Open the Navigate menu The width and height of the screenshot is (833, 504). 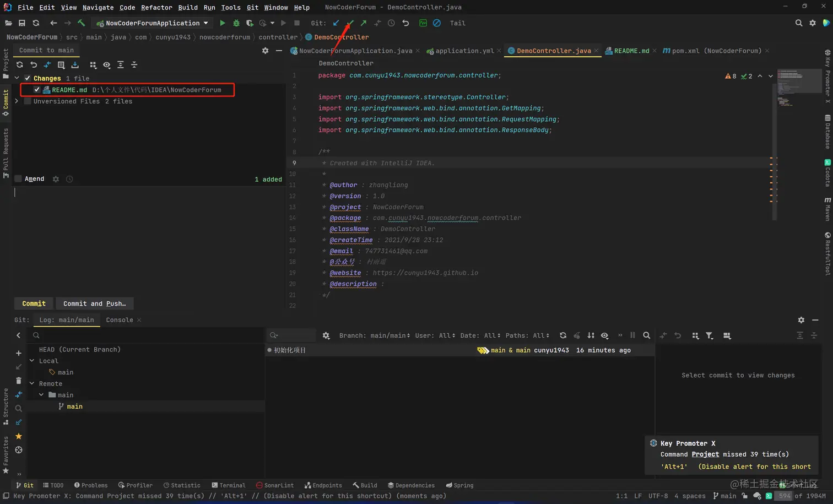pos(98,7)
